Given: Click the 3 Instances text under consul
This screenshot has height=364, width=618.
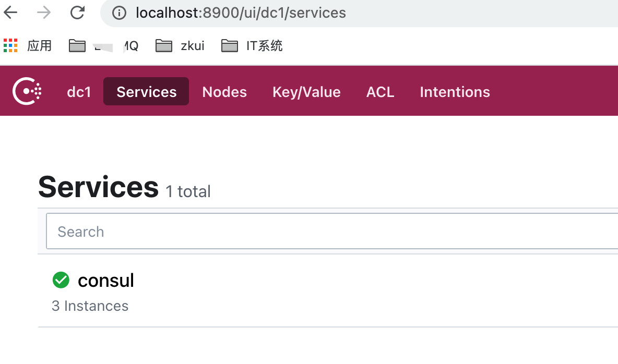Looking at the screenshot, I should (90, 306).
